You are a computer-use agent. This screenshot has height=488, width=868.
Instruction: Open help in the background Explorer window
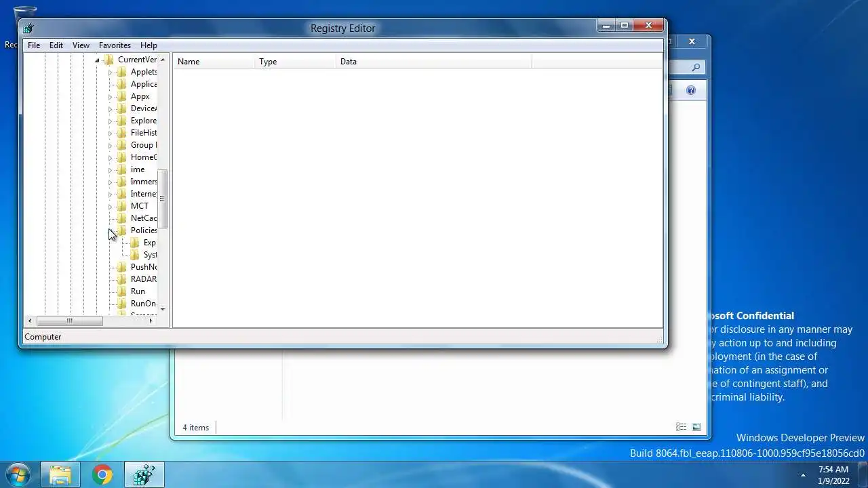691,90
